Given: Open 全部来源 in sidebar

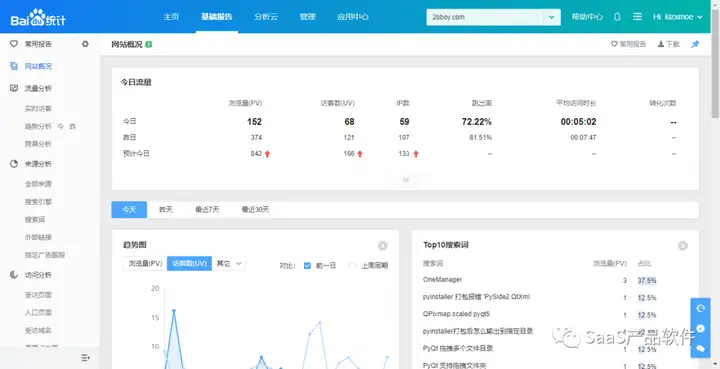Looking at the screenshot, I should 38,184.
